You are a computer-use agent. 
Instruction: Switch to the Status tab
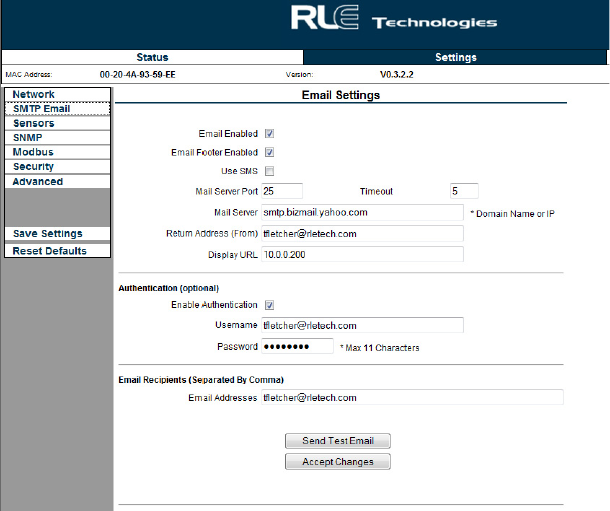tap(152, 57)
